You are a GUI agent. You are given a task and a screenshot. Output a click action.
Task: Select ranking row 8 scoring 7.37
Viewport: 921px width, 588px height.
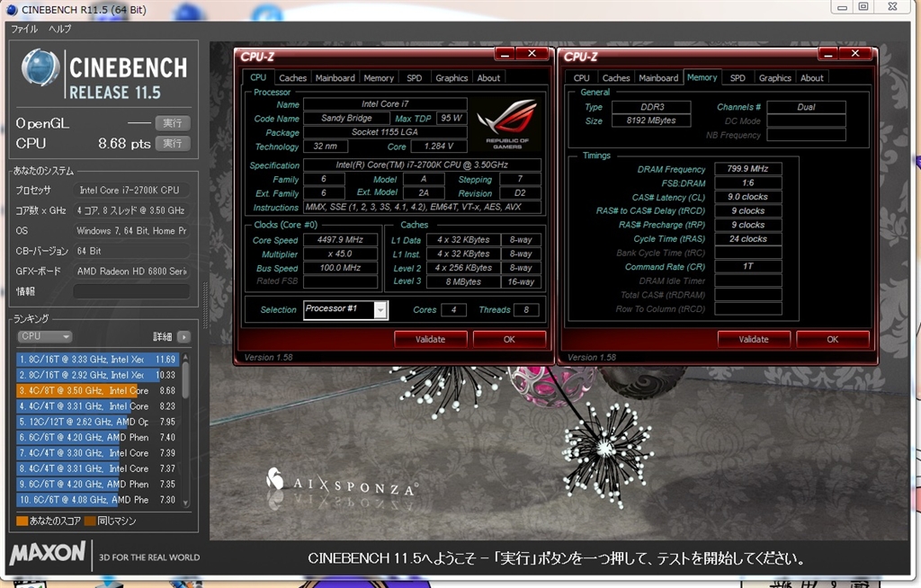(x=97, y=468)
